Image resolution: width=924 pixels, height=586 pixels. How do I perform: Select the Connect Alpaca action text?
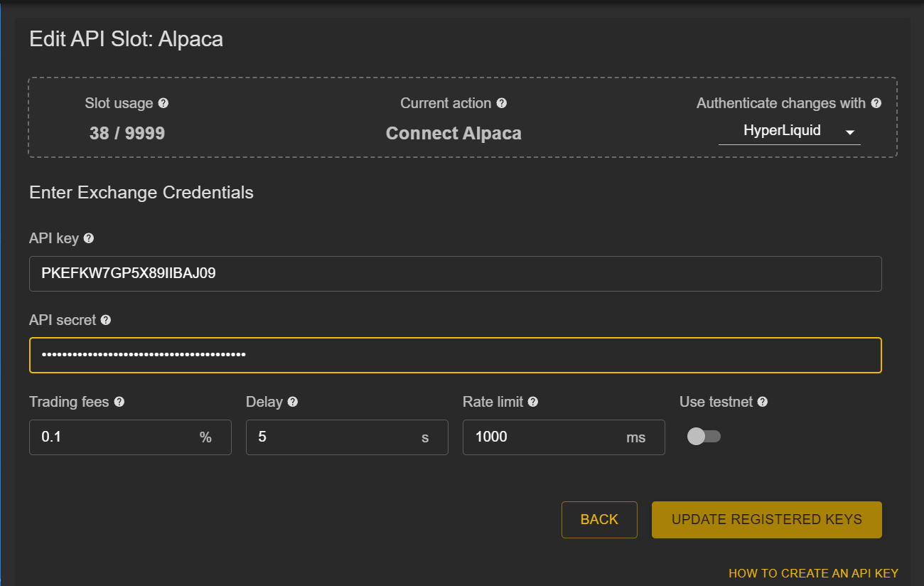click(453, 134)
